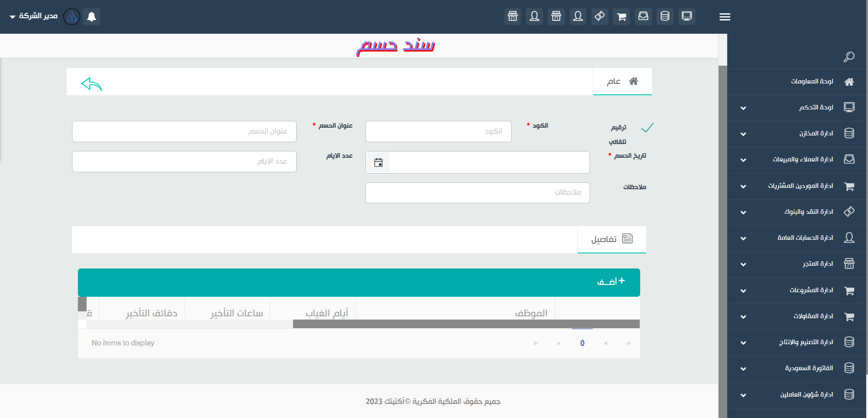Toggle the hamburger menu icon
The width and height of the screenshot is (868, 418).
(725, 17)
